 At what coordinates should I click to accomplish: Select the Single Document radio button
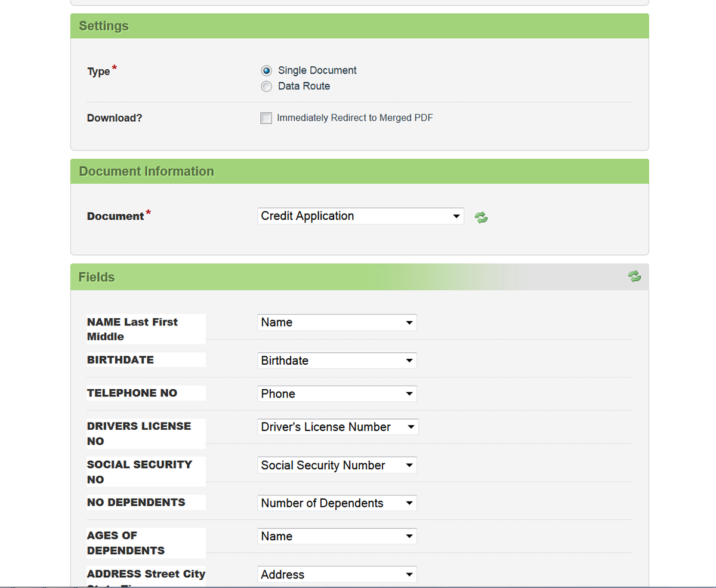tap(267, 70)
